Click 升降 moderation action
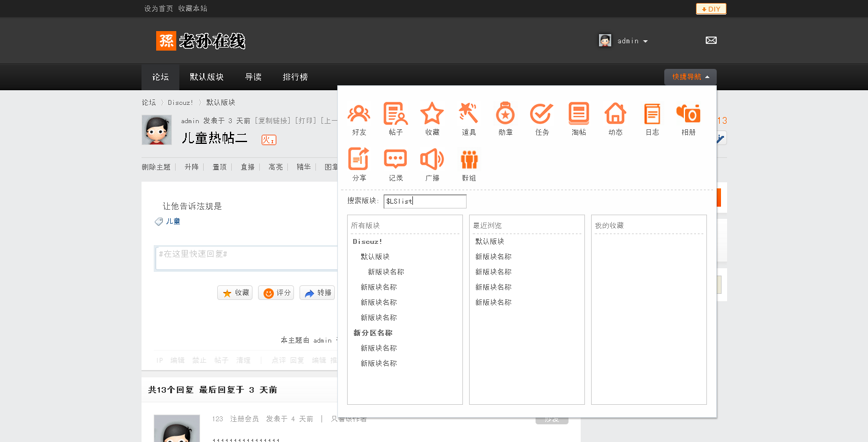 [x=192, y=167]
